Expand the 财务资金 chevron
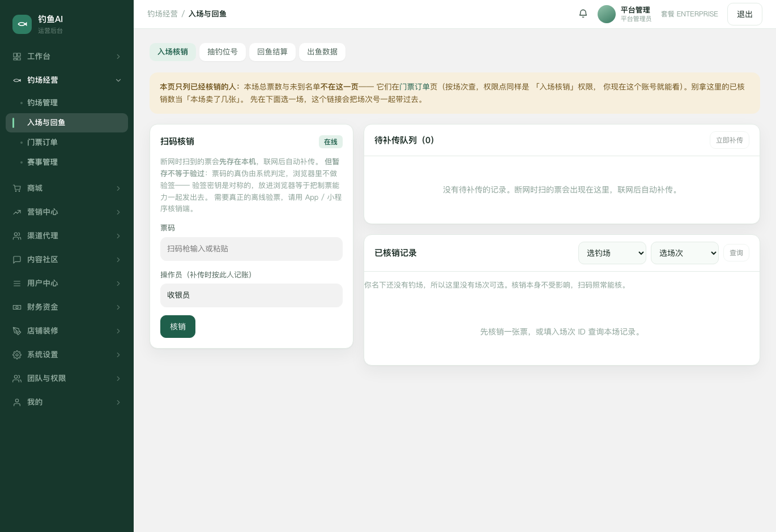 (118, 307)
